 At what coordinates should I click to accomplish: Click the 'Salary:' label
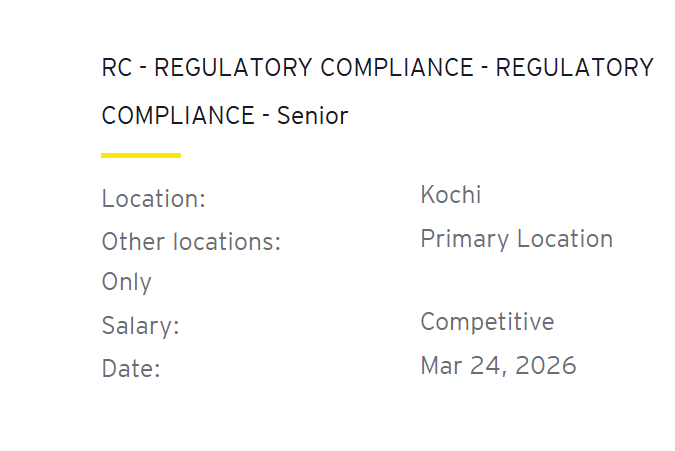click(x=140, y=326)
